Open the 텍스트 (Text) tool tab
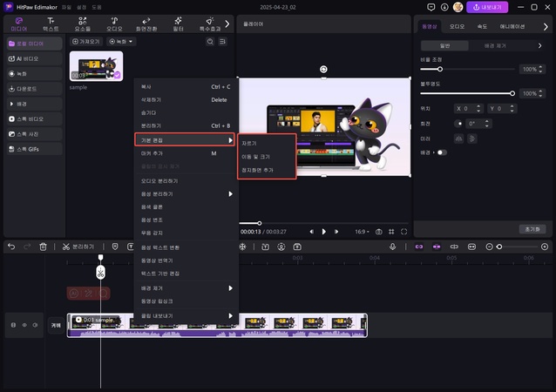The image size is (556, 392). point(51,24)
